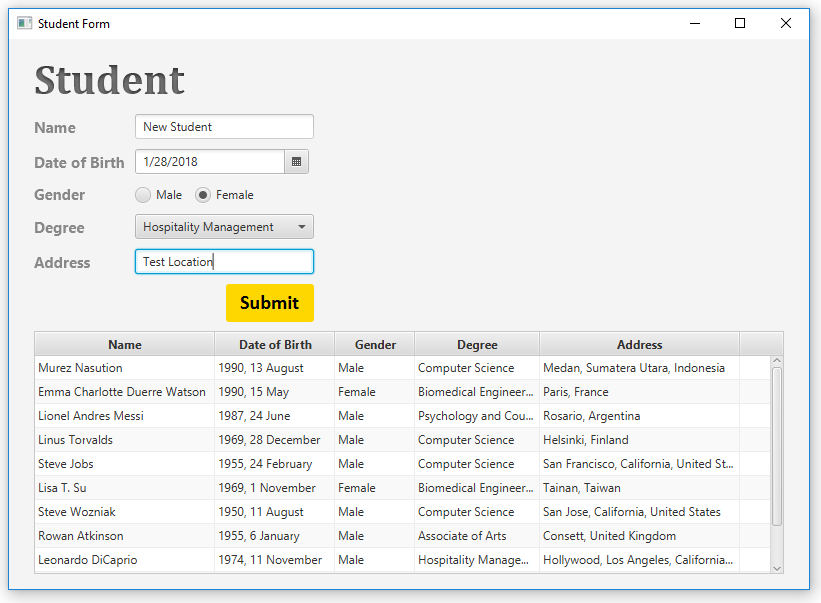Click the '1990, 15 May' cell
The height and width of the screenshot is (603, 821).
coord(274,392)
